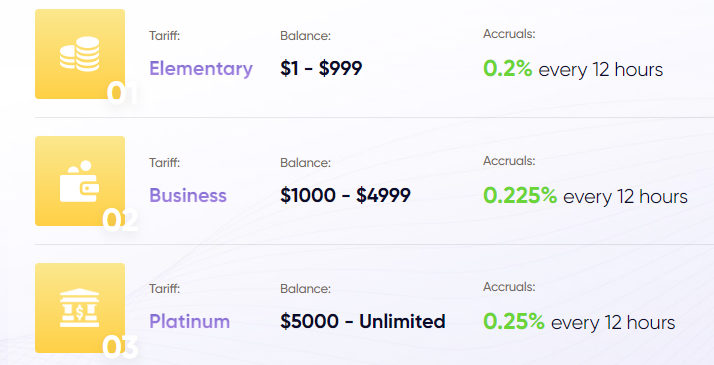Open the Platinum tariff link

click(x=189, y=322)
